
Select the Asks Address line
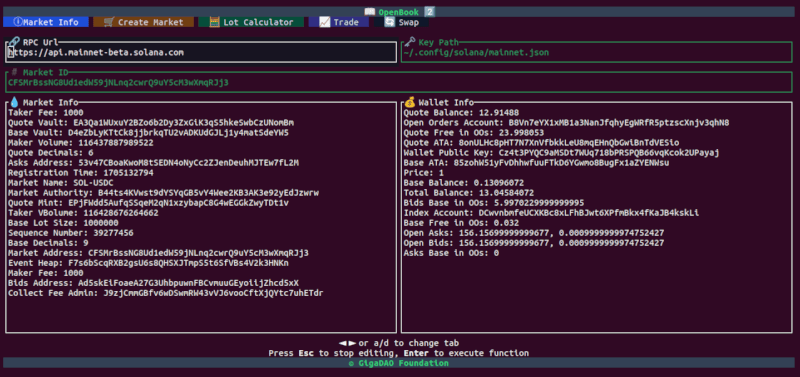tap(154, 163)
